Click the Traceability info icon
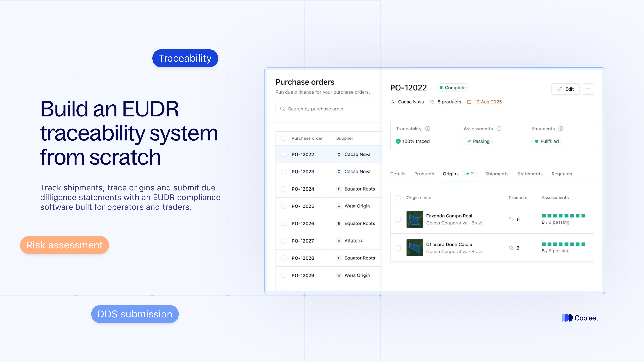 coord(427,128)
